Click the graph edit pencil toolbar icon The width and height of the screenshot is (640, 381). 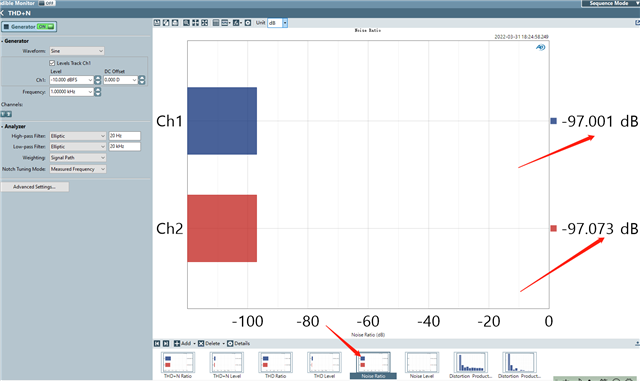coord(166,23)
